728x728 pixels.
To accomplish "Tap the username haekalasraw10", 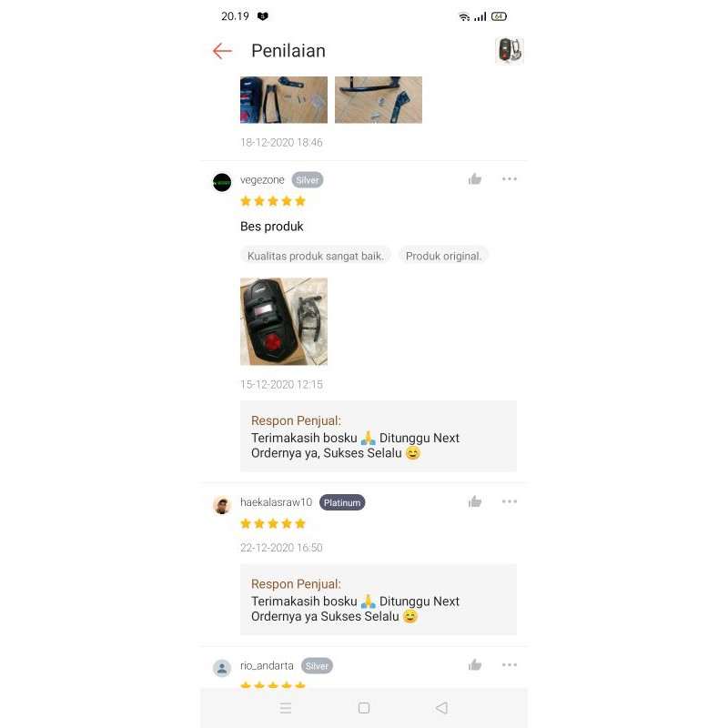I will pyautogui.click(x=277, y=502).
